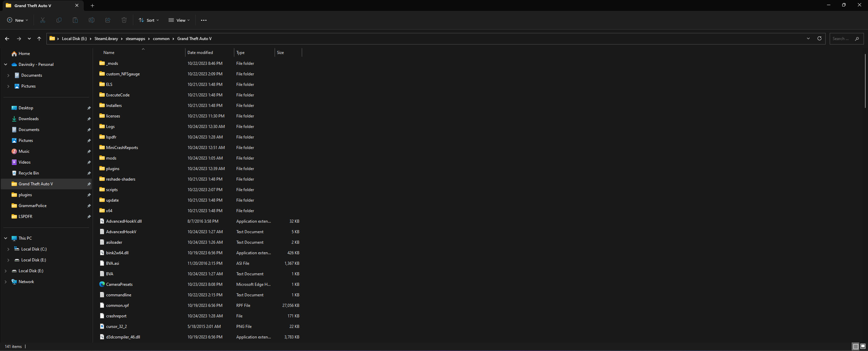Click SteamLibrary breadcrumb segment
The width and height of the screenshot is (868, 351).
[106, 39]
